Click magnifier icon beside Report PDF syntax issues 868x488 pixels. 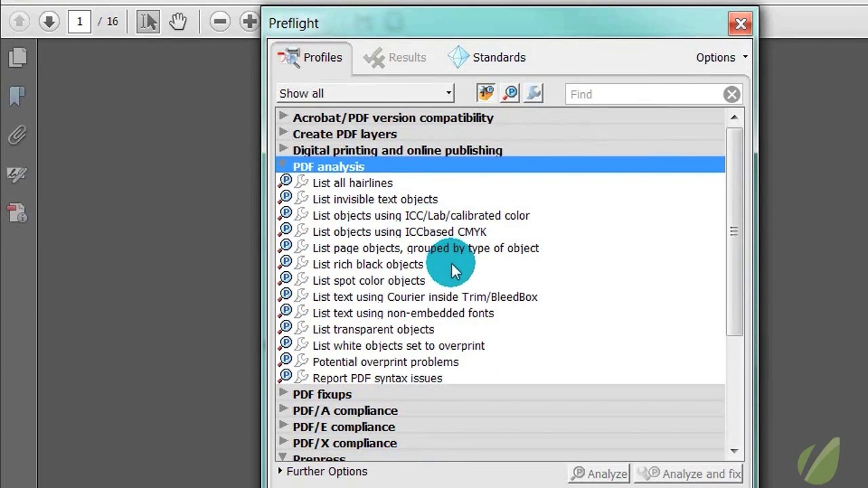(285, 377)
